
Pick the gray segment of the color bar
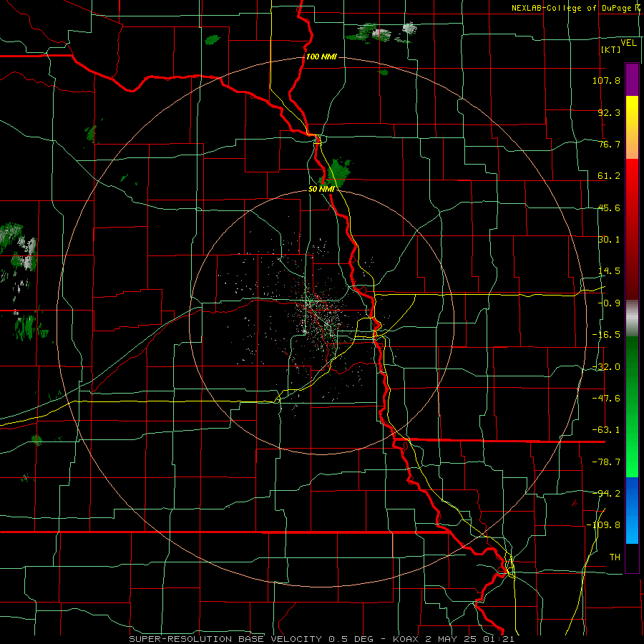[632, 318]
